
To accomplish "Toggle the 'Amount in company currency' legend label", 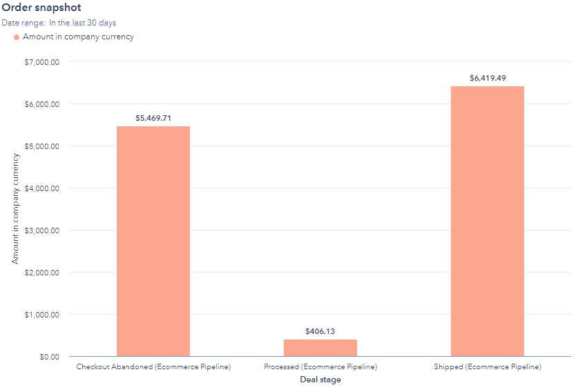I will (x=78, y=37).
